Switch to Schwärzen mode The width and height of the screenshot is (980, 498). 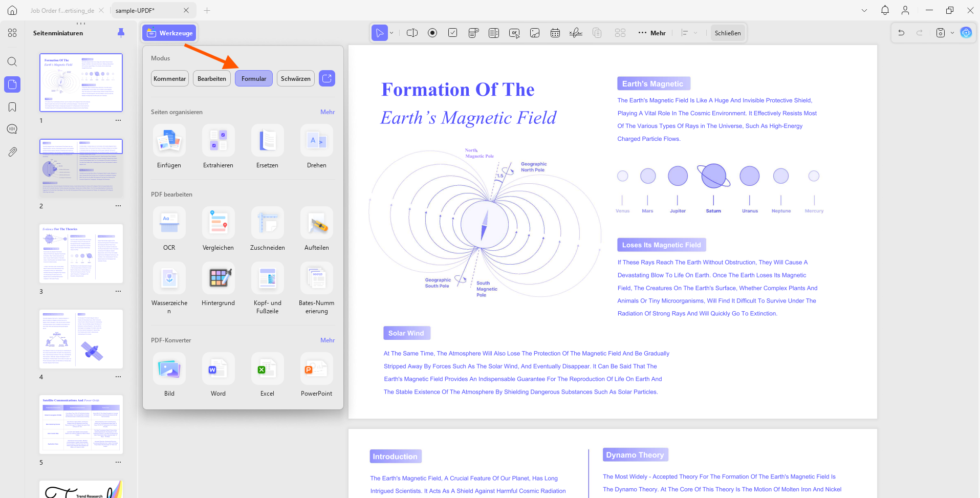click(x=296, y=78)
